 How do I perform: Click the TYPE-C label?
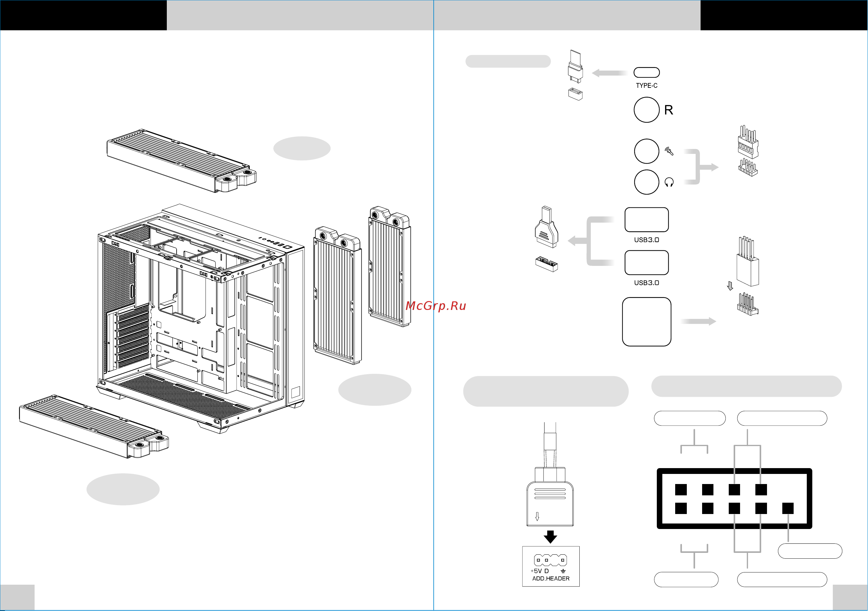[646, 85]
